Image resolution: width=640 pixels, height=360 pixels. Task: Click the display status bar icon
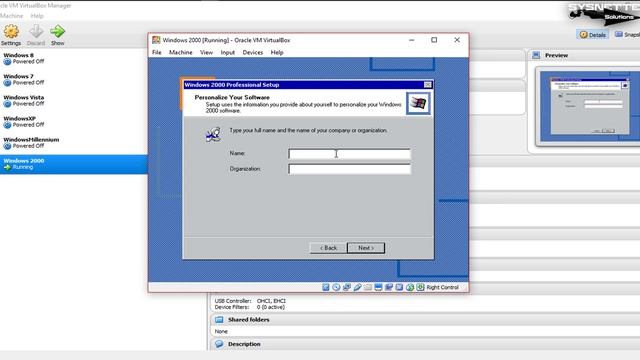pyautogui.click(x=378, y=287)
